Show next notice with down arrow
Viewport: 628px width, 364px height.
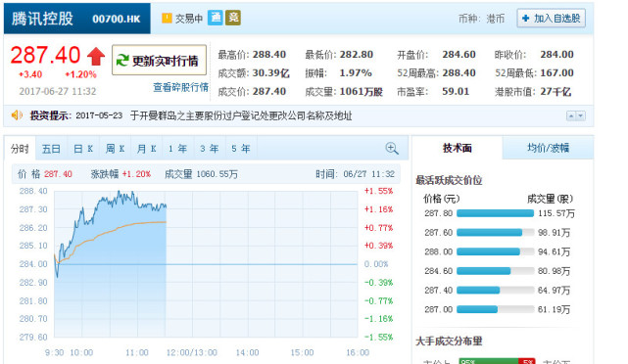[580, 116]
